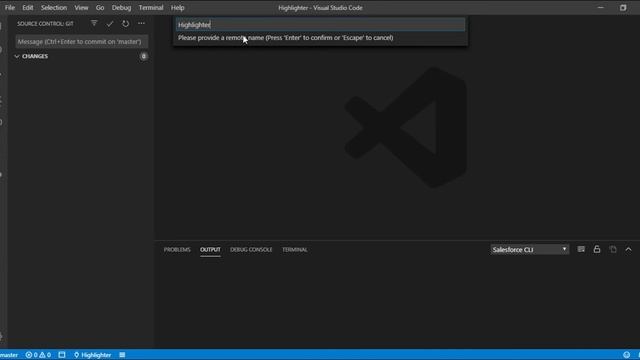The image size is (640, 360).
Task: Collapse the CHANGES section
Action: (x=31, y=56)
